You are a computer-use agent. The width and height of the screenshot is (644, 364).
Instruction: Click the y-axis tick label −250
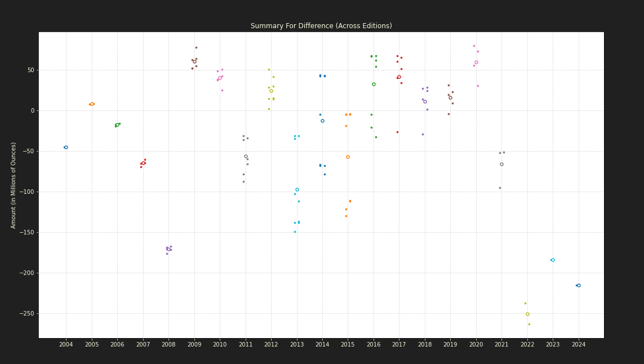(27, 313)
